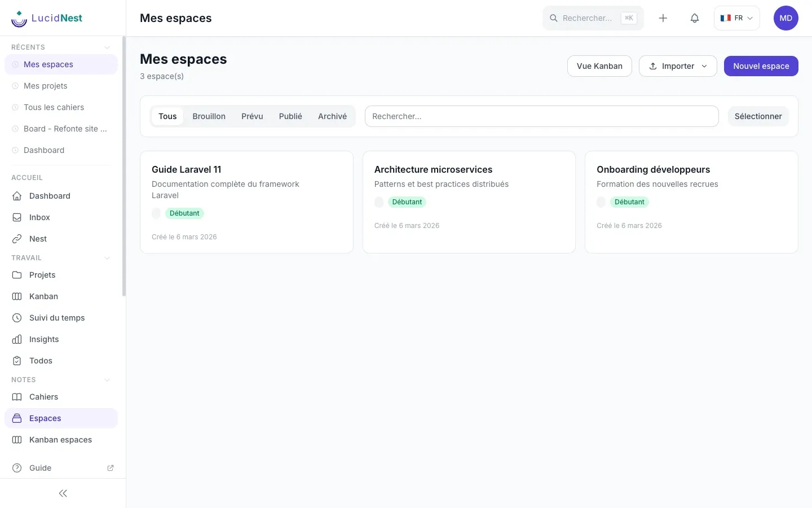Open the Guide Laravel 11 card title
The height and width of the screenshot is (508, 812).
click(x=187, y=169)
